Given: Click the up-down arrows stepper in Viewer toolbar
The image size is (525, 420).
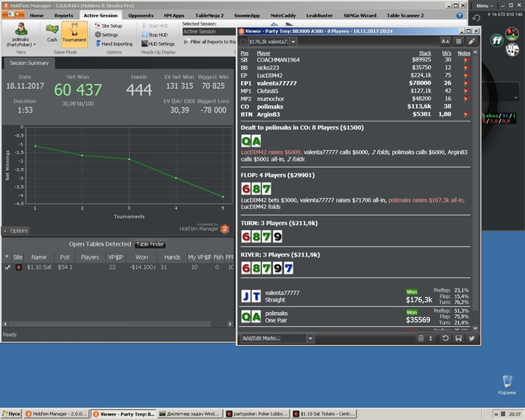Looking at the screenshot, I should tap(430, 338).
